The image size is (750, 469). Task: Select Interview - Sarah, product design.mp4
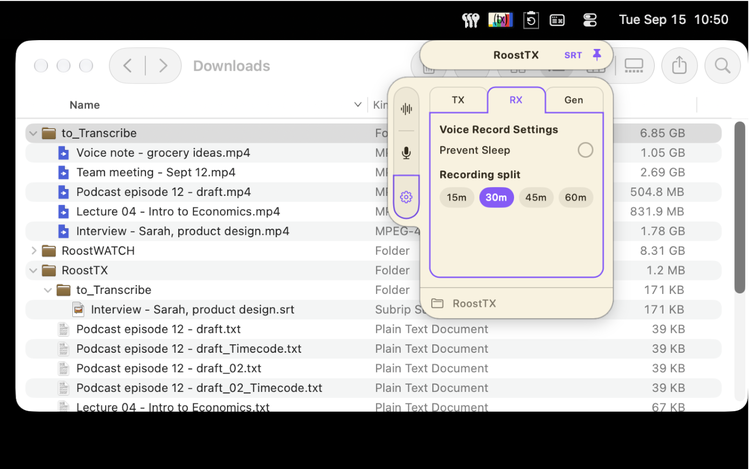(183, 231)
